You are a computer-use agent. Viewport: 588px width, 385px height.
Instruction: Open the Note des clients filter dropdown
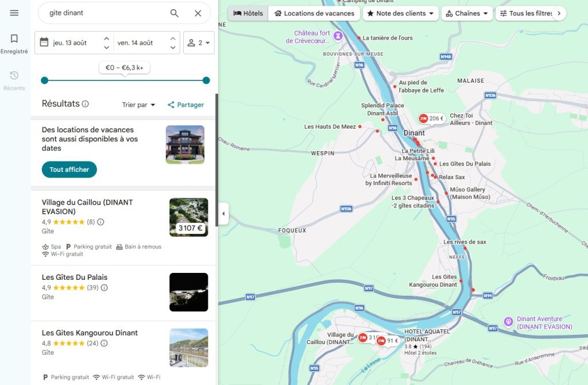pos(400,14)
